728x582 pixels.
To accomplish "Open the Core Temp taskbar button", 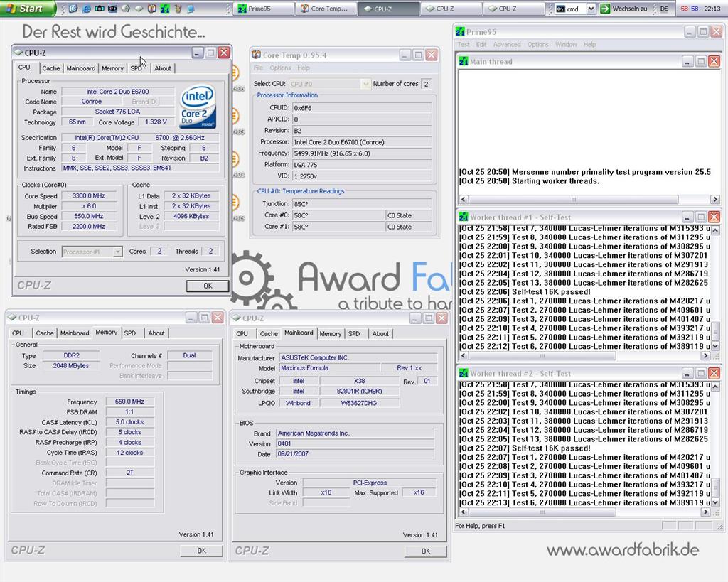I will [326, 9].
